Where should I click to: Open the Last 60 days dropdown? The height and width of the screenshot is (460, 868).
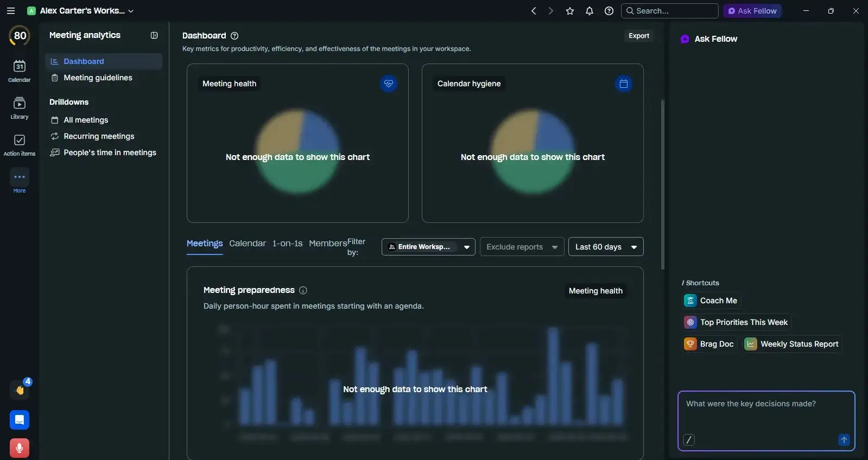tap(606, 247)
